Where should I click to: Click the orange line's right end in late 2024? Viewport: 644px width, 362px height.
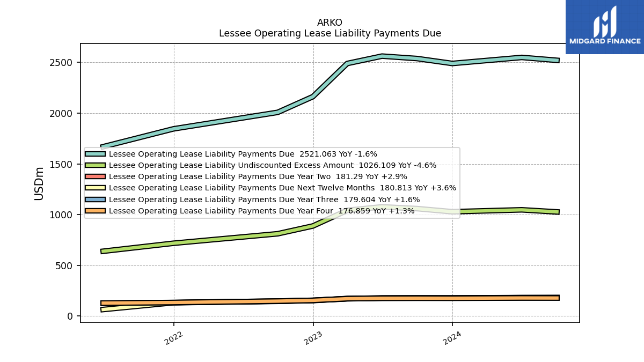(558, 298)
